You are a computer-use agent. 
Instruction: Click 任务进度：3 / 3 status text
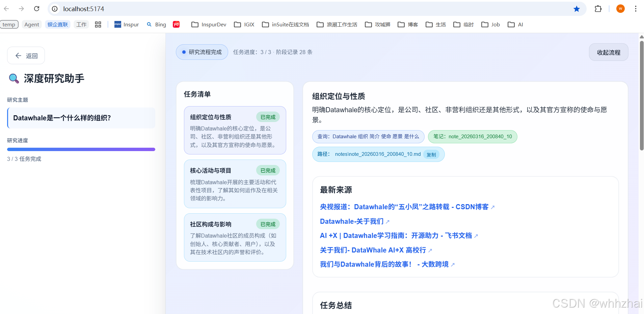(273, 52)
